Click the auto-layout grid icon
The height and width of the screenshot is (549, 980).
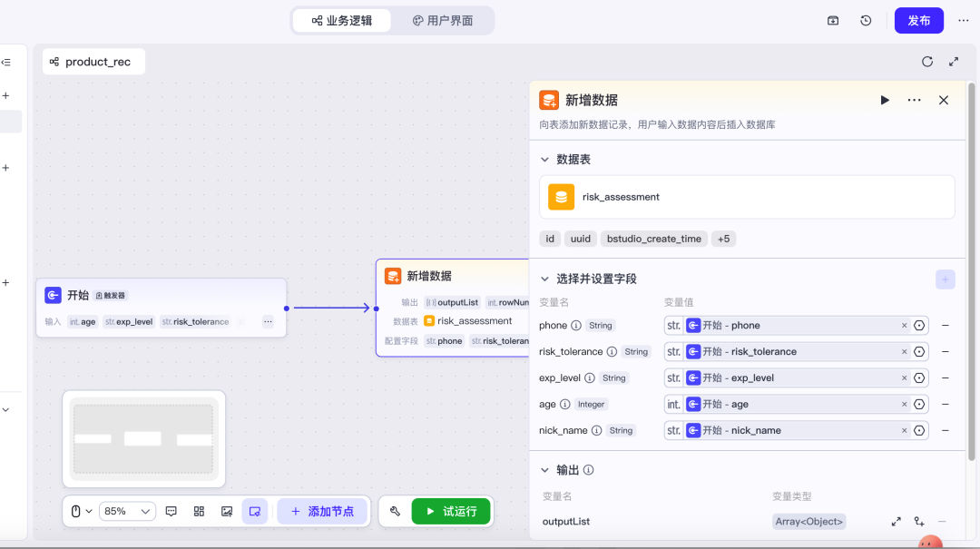tap(199, 512)
